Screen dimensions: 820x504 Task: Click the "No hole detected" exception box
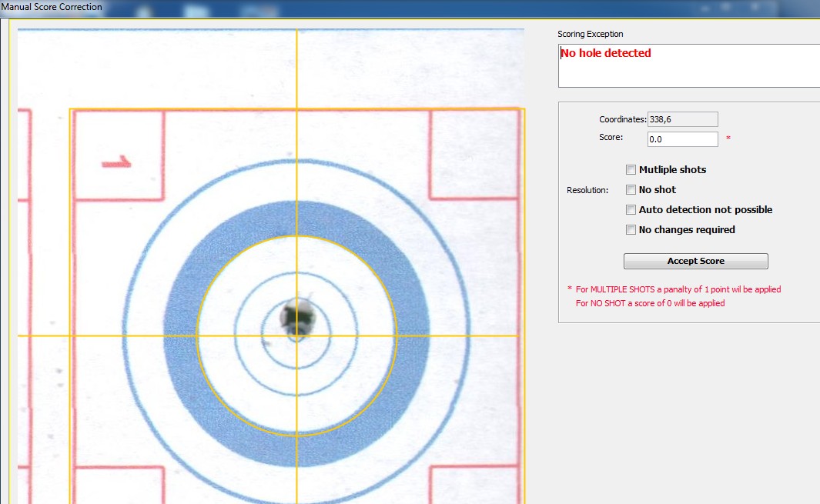pyautogui.click(x=688, y=65)
